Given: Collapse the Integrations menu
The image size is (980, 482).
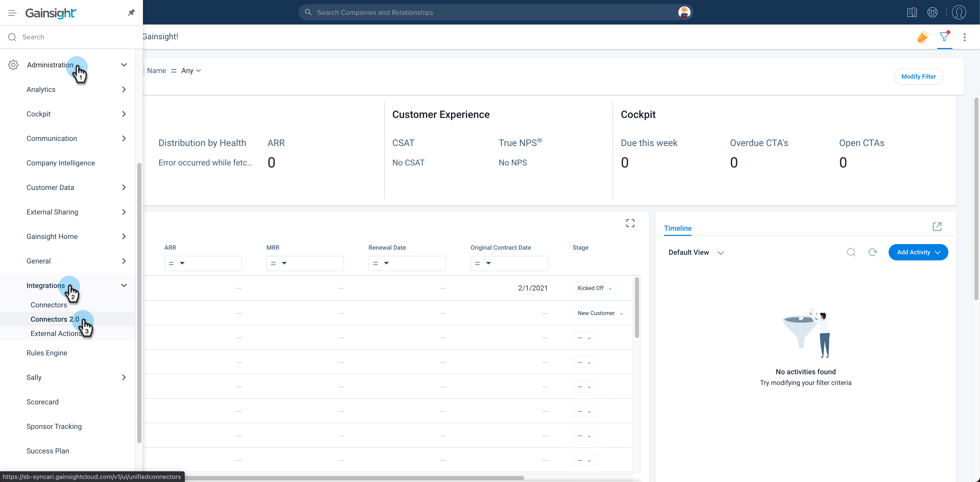Looking at the screenshot, I should click(124, 285).
